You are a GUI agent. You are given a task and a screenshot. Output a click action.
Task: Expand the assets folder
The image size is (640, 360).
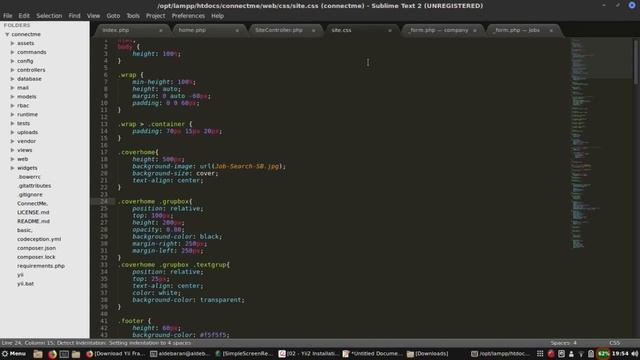click(x=13, y=43)
